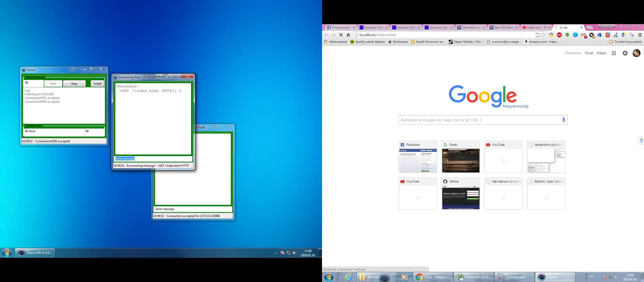Click the Stop button on Form1
644x282 pixels.
point(74,83)
